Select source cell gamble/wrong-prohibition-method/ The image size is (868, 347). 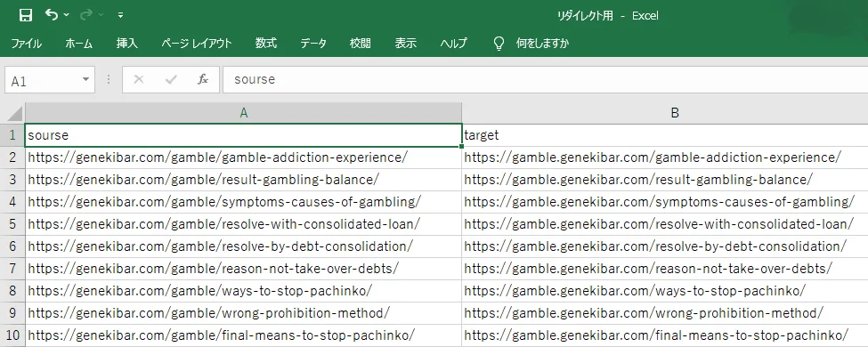click(x=243, y=312)
